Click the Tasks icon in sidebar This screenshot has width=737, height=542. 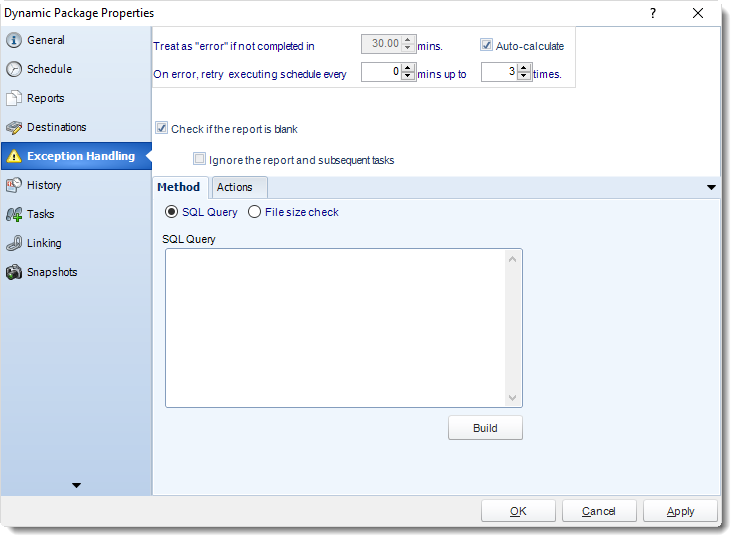14,214
